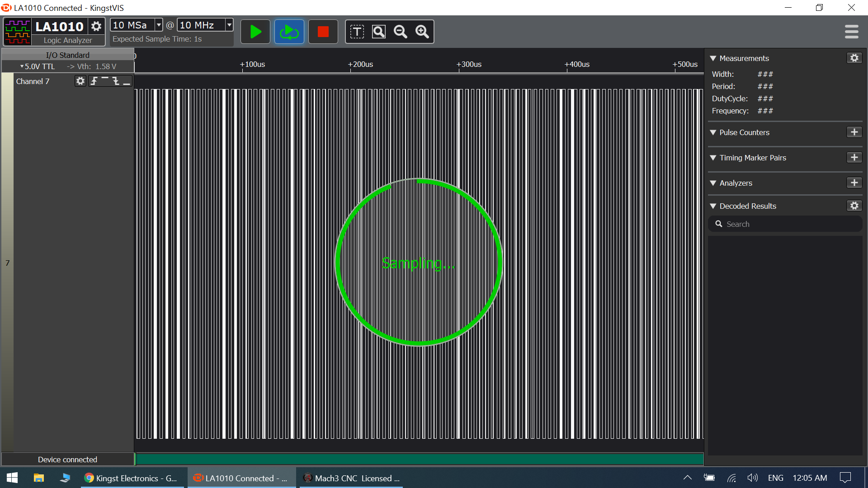Toggle high level trigger on Channel 7
The height and width of the screenshot is (488, 868).
pos(105,80)
